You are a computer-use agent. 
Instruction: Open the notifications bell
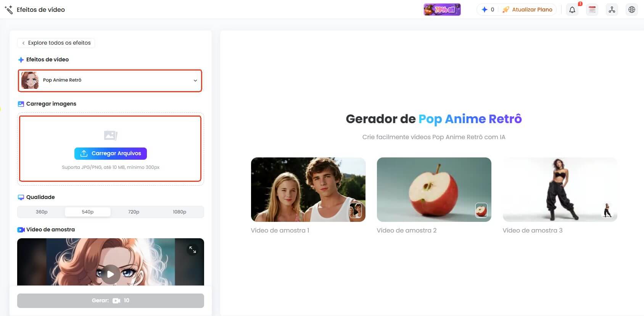point(572,10)
